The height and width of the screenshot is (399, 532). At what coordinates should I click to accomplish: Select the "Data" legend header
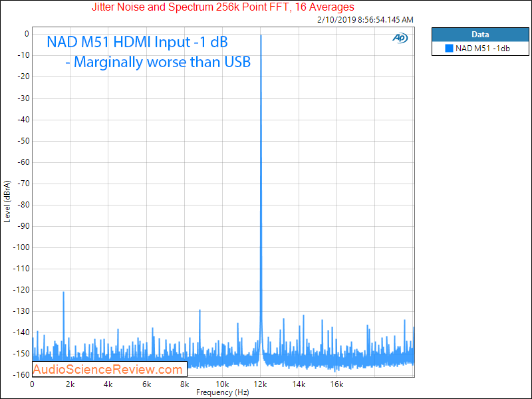[480, 35]
